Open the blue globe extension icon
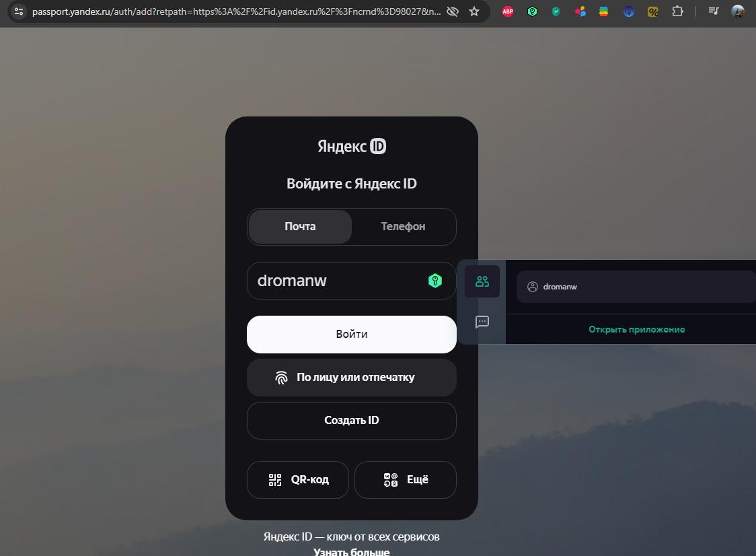Viewport: 756px width, 556px height. pyautogui.click(x=628, y=11)
